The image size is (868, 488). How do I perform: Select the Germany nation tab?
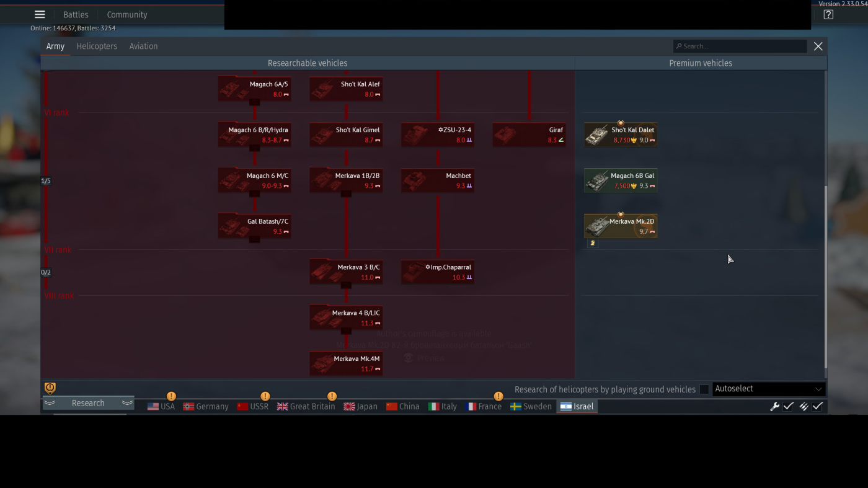click(206, 407)
